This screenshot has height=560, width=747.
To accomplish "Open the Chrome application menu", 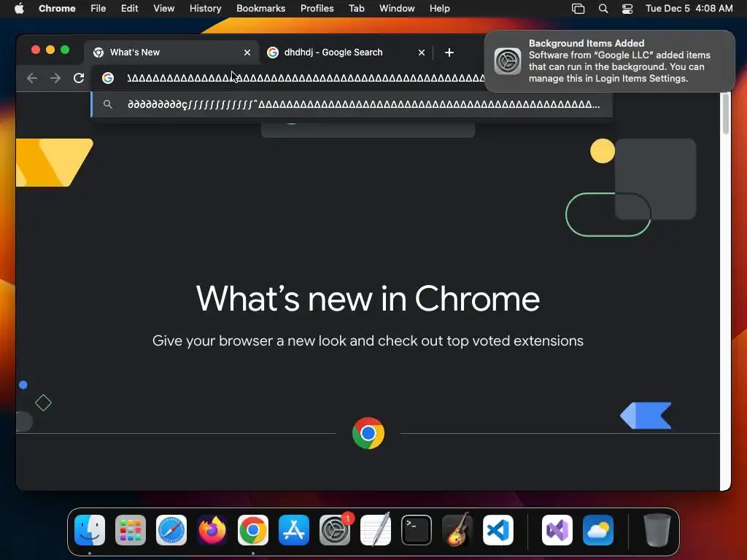I will (x=57, y=9).
